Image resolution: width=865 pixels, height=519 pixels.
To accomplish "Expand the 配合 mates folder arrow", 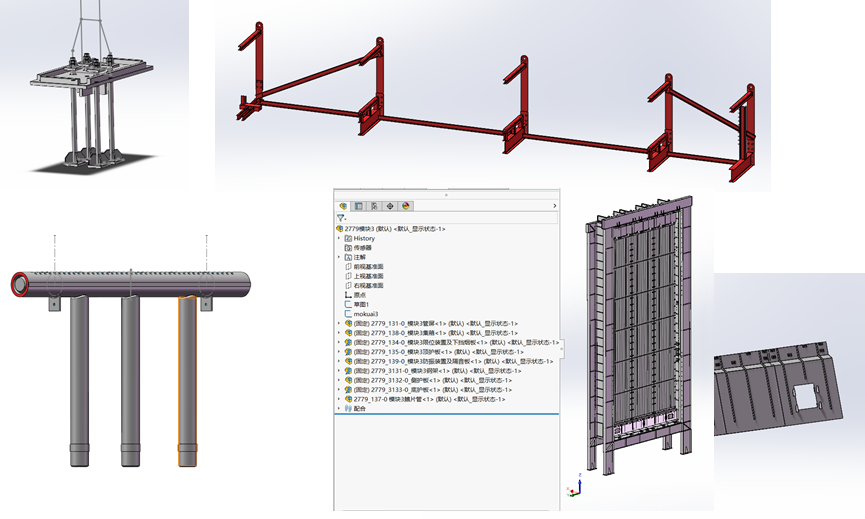I will point(339,409).
